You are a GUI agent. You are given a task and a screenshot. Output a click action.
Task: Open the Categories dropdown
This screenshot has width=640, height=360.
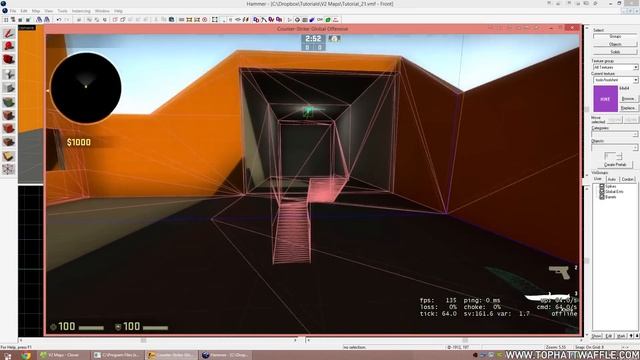click(x=615, y=134)
